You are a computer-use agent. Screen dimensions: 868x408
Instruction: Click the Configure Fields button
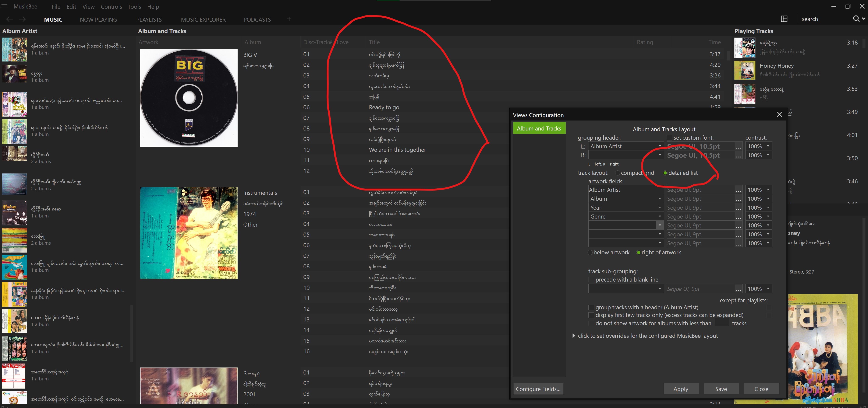click(x=538, y=389)
